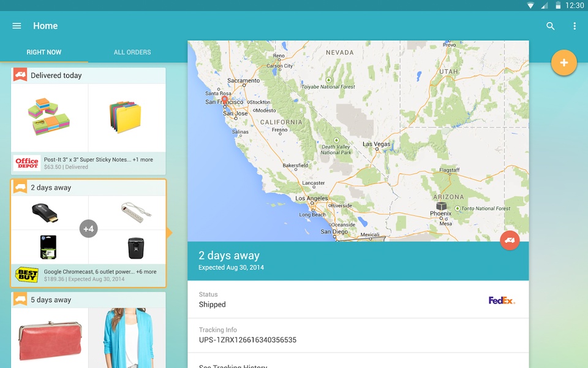Click the red location pin near San Francisco
Image resolution: width=588 pixels, height=368 pixels.
pos(225,100)
